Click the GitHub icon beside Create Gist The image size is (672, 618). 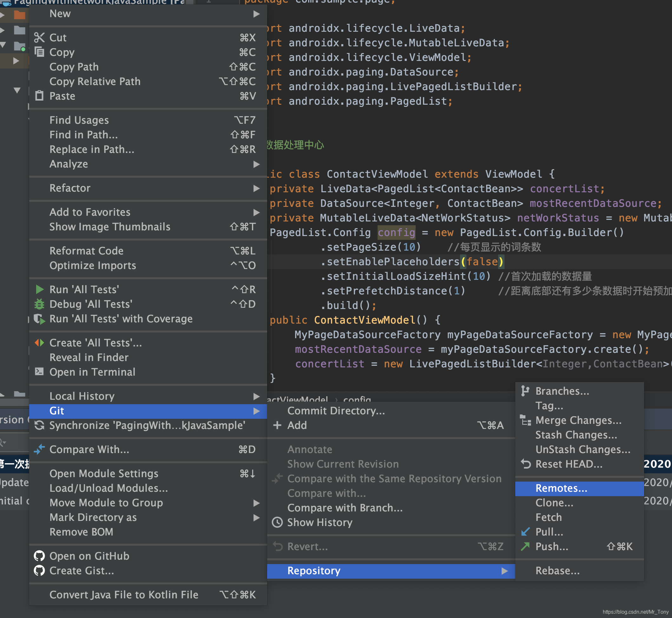[x=39, y=570]
